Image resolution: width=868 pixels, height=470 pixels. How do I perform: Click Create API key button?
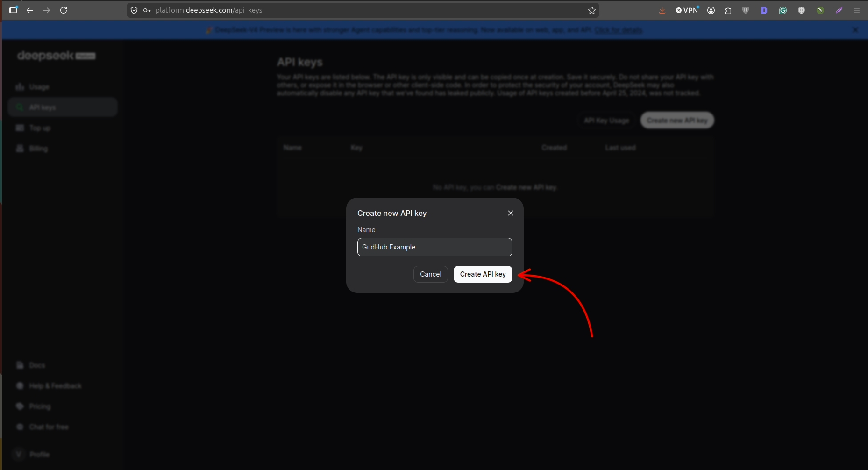click(483, 274)
